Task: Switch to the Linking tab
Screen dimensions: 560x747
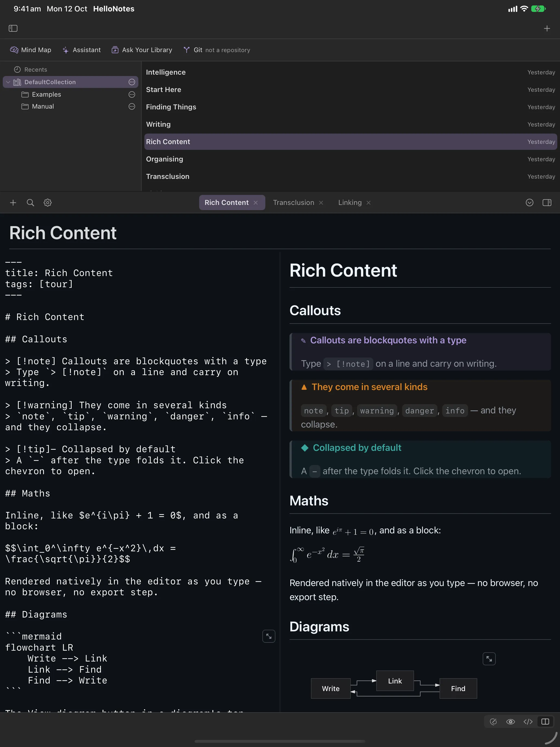Action: pyautogui.click(x=350, y=202)
